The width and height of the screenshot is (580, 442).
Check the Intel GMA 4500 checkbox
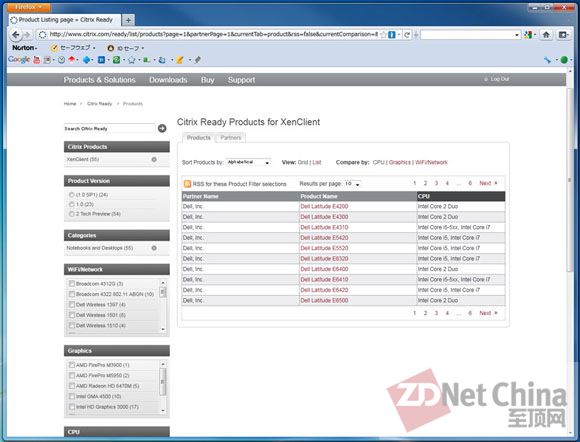pos(72,396)
